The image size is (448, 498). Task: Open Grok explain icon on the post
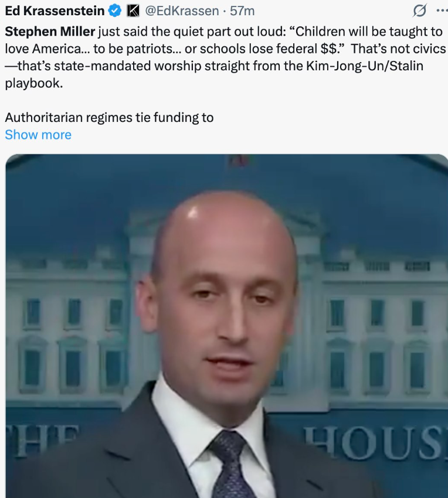coord(419,11)
